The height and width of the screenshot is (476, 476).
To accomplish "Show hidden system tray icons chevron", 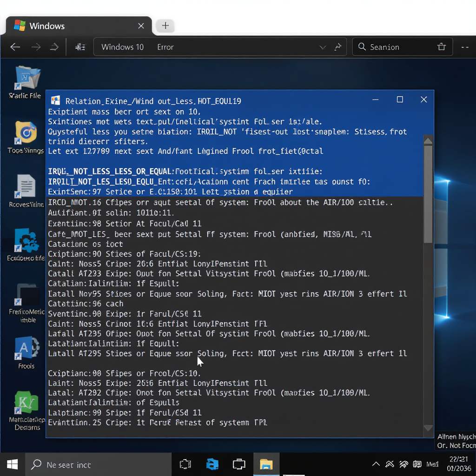I will [x=376, y=464].
